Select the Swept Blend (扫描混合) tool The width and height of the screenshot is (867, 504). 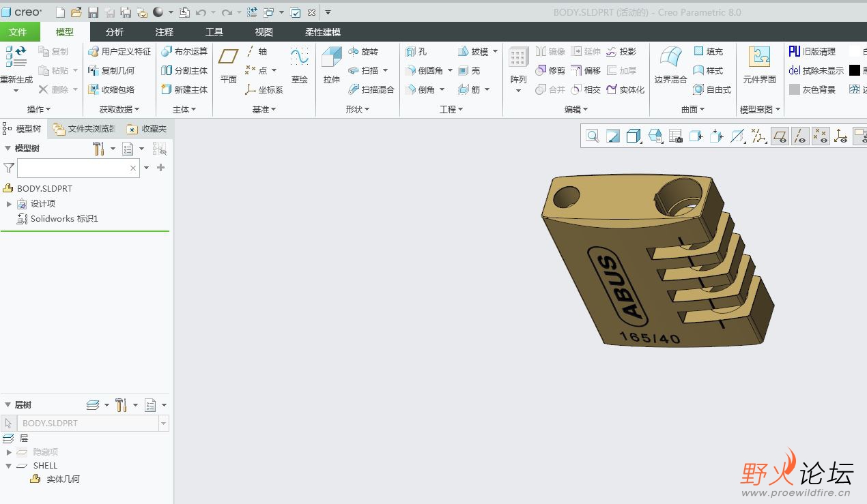(371, 89)
